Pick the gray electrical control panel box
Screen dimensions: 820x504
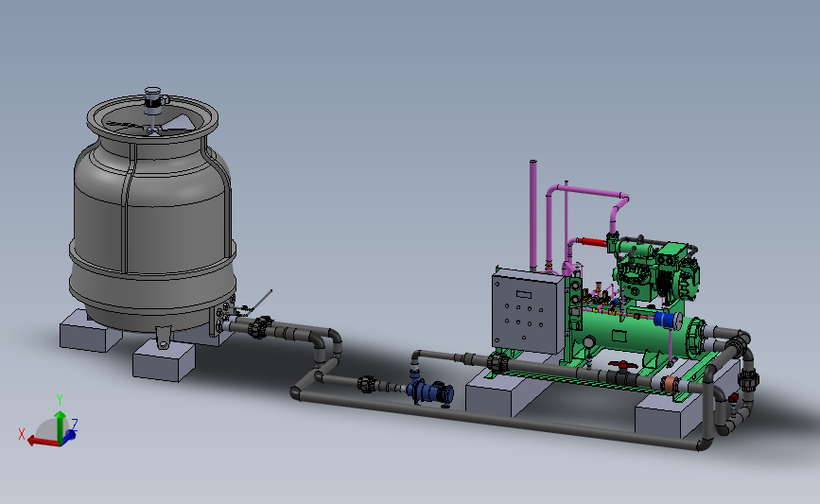(528, 310)
